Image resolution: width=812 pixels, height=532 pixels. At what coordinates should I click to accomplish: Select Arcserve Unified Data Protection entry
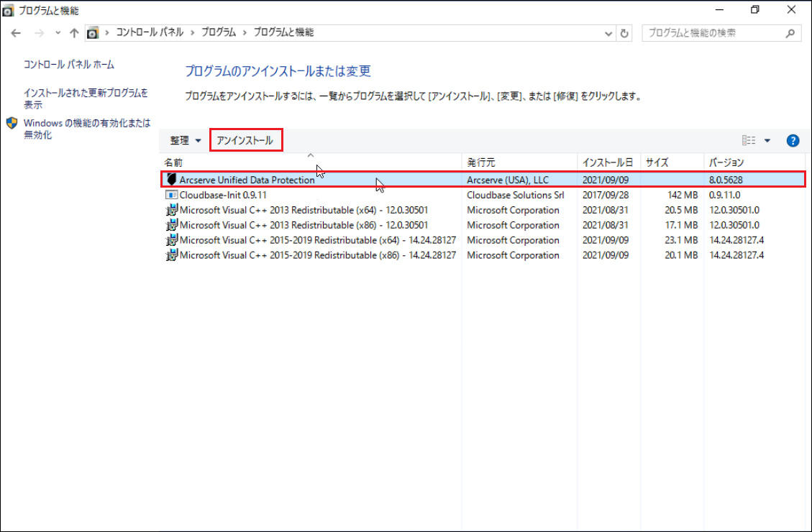pyautogui.click(x=483, y=180)
